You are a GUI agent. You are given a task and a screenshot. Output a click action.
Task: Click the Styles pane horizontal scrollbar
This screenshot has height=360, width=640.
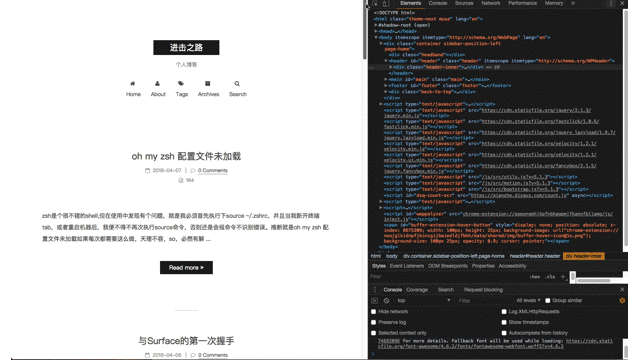click(593, 281)
